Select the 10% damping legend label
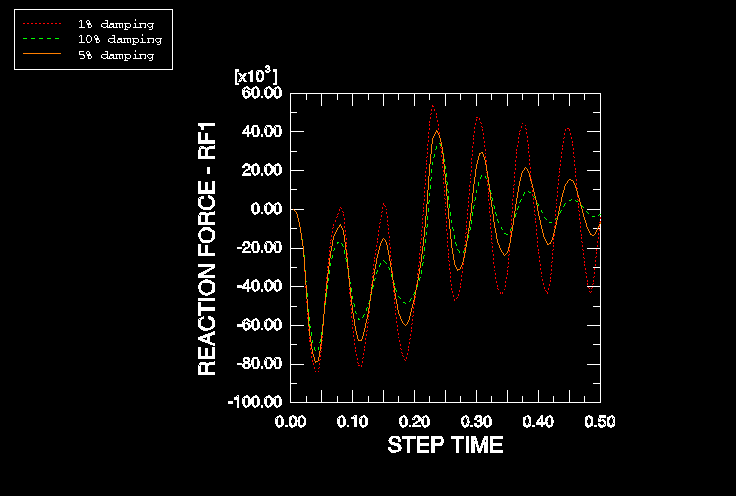This screenshot has width=736, height=496. [x=118, y=39]
